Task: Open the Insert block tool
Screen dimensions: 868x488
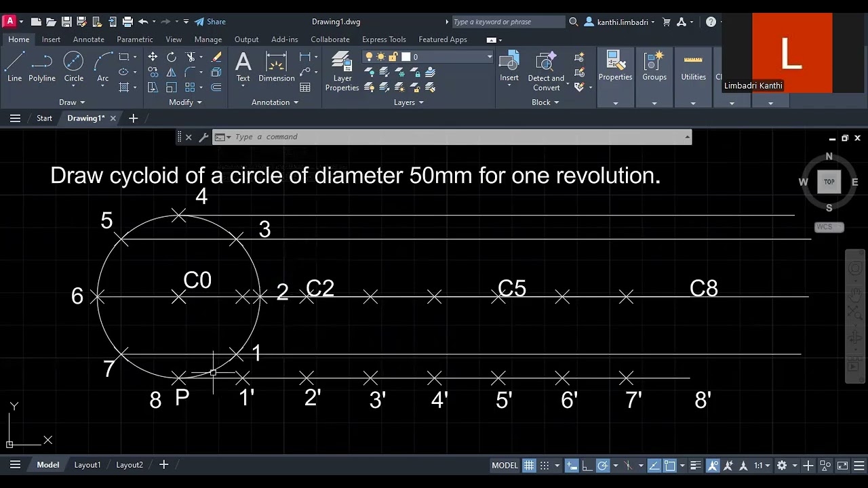Action: 509,66
